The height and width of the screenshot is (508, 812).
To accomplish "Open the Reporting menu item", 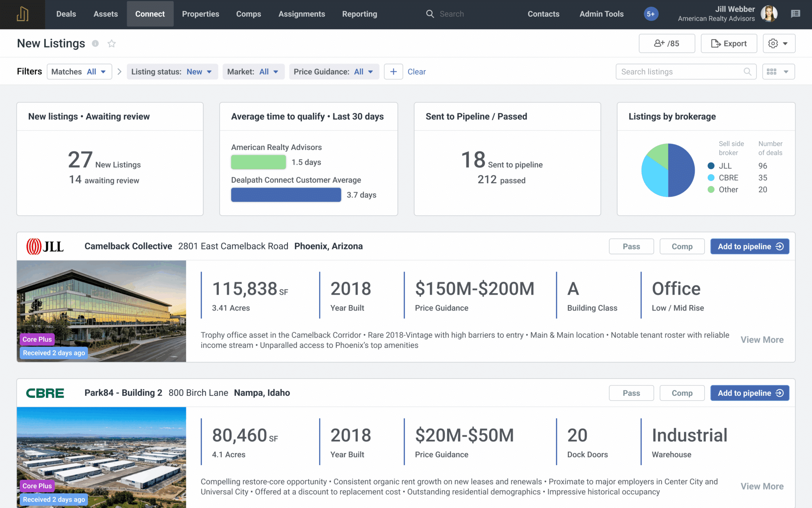I will (x=359, y=13).
